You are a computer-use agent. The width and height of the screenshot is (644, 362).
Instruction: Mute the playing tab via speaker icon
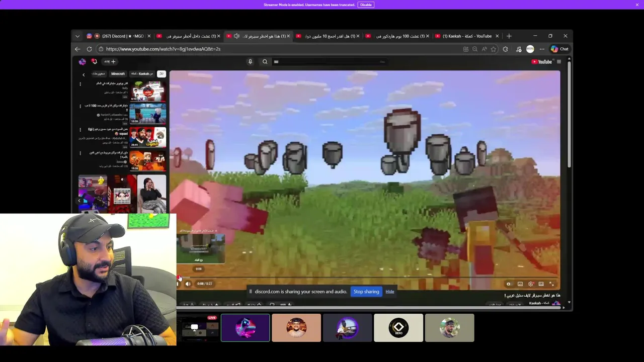click(236, 36)
